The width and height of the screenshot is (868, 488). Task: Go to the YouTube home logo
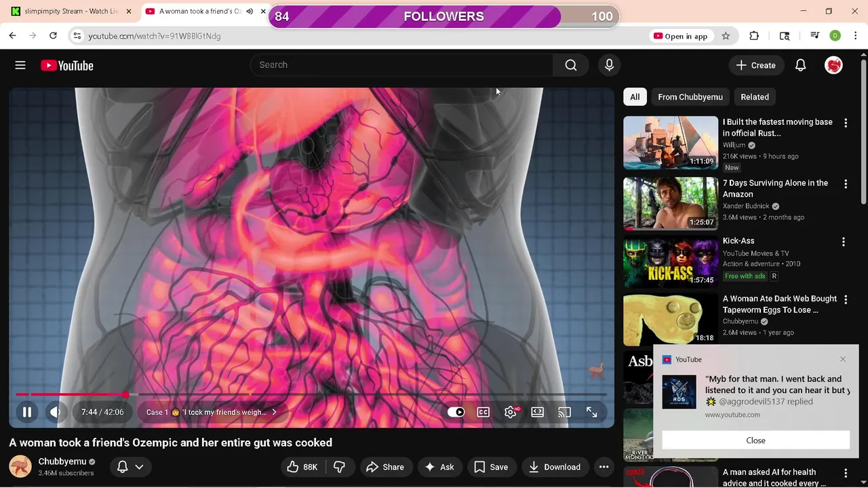(66, 65)
